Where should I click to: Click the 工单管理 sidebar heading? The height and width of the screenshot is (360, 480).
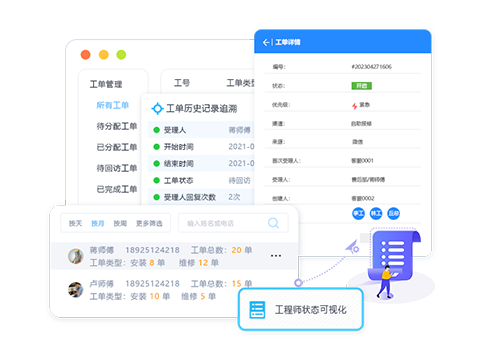tap(106, 84)
